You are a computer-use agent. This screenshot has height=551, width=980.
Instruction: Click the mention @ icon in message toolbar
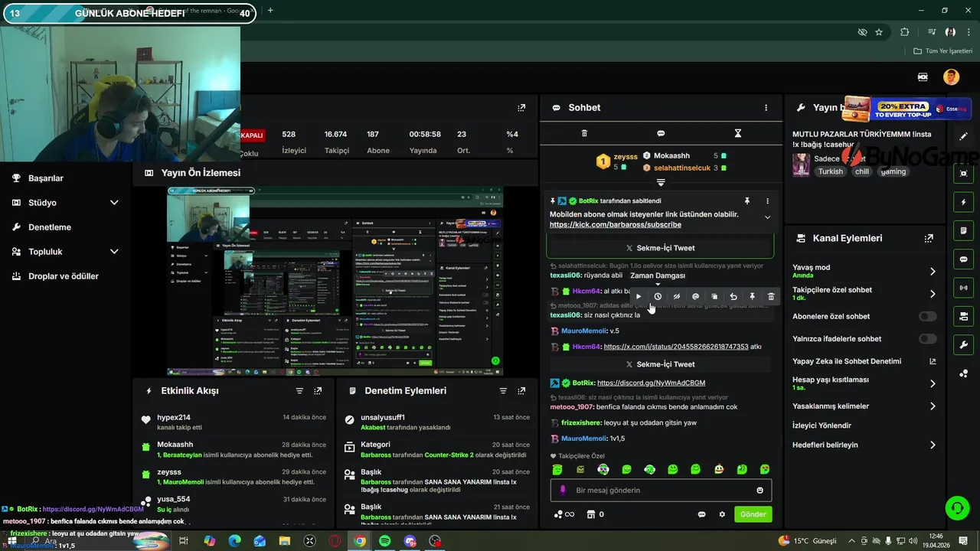point(696,297)
